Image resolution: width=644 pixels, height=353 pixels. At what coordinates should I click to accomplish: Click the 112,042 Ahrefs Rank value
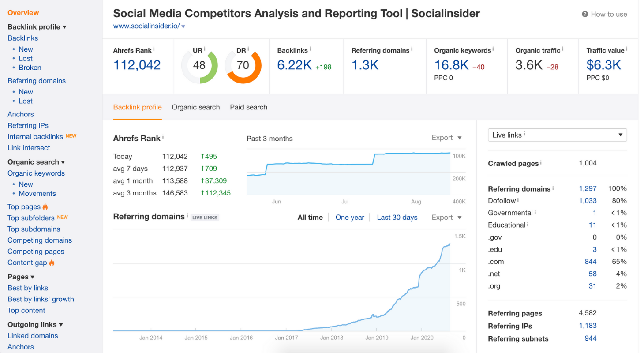pos(137,65)
